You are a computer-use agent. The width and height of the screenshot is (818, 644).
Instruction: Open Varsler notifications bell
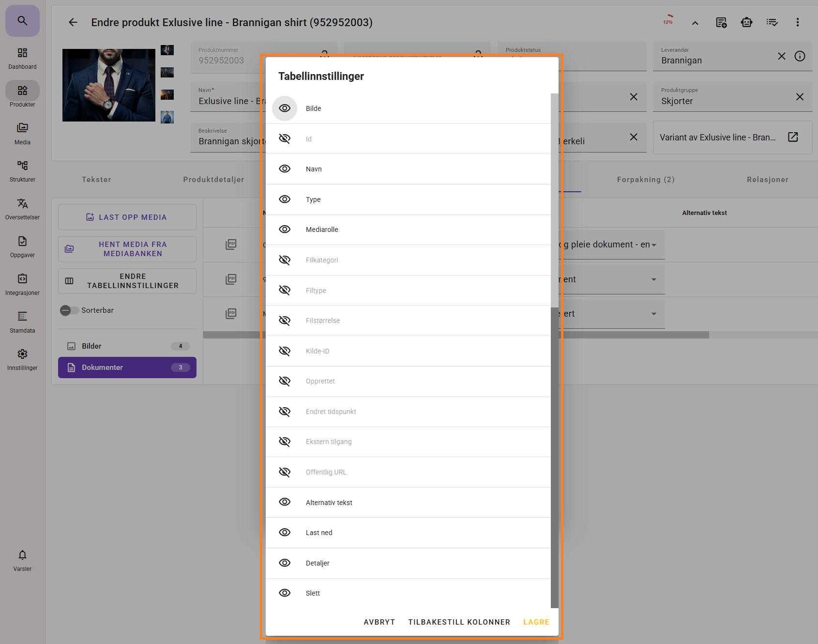pyautogui.click(x=22, y=560)
